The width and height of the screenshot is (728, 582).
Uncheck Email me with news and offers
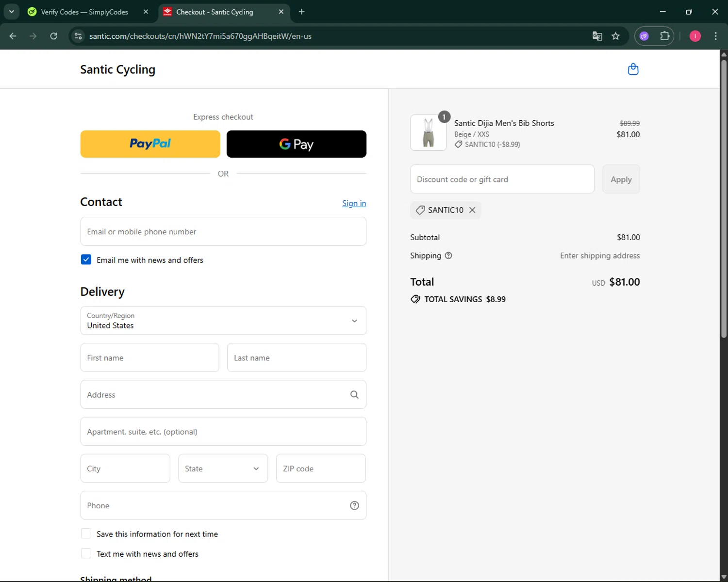86,259
